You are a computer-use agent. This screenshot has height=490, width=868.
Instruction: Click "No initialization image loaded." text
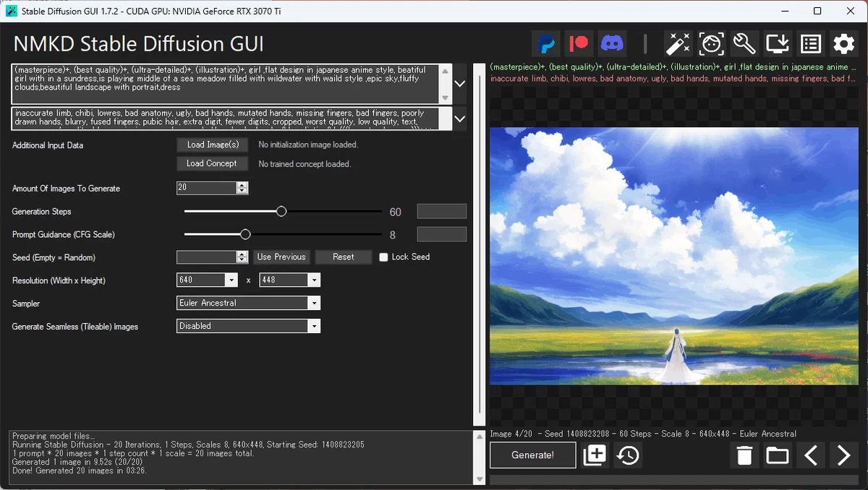coord(308,145)
